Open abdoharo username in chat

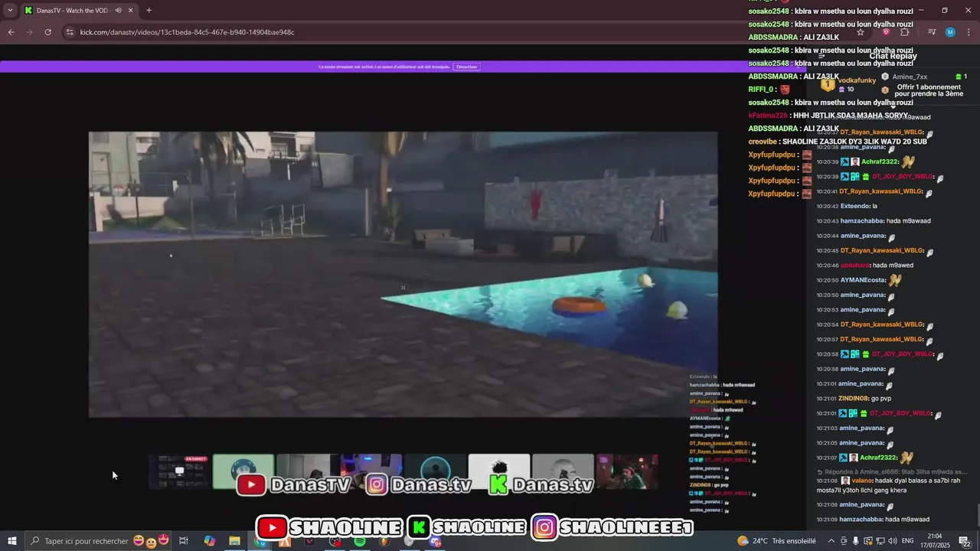point(855,266)
